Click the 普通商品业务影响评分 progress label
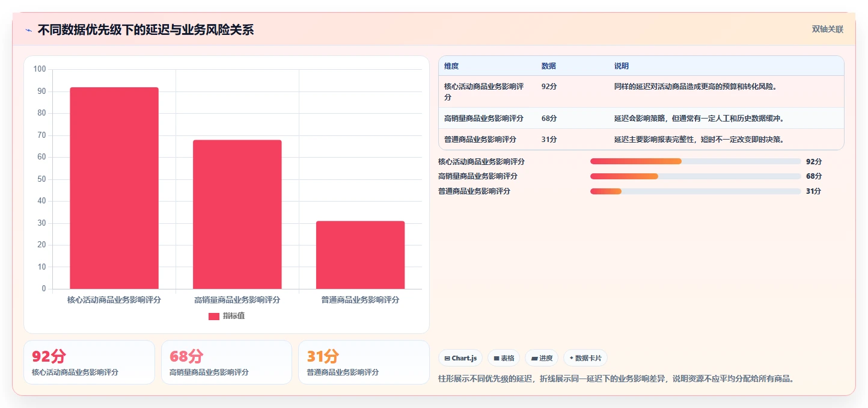This screenshot has width=868, height=408. pyautogui.click(x=474, y=191)
